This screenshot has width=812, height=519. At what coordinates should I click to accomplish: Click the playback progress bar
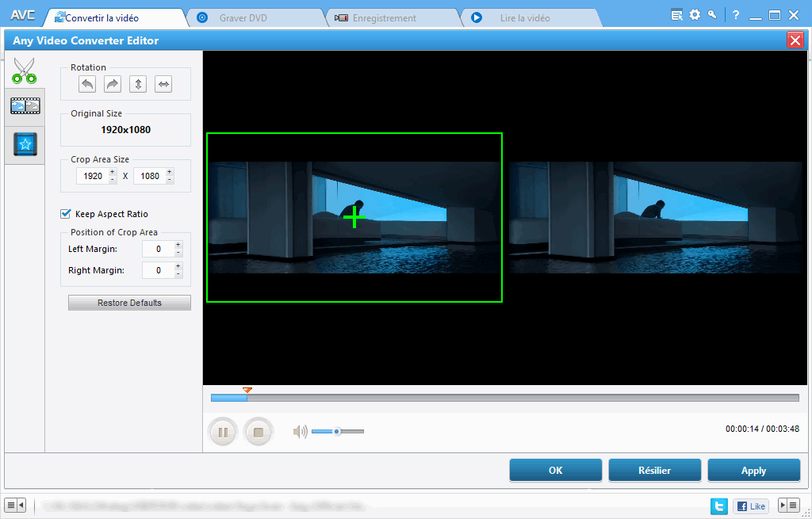point(505,398)
